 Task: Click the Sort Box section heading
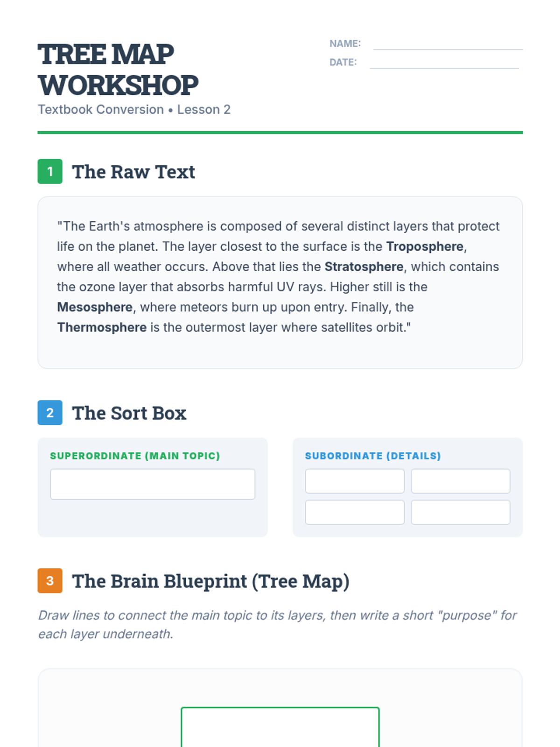pyautogui.click(x=129, y=413)
